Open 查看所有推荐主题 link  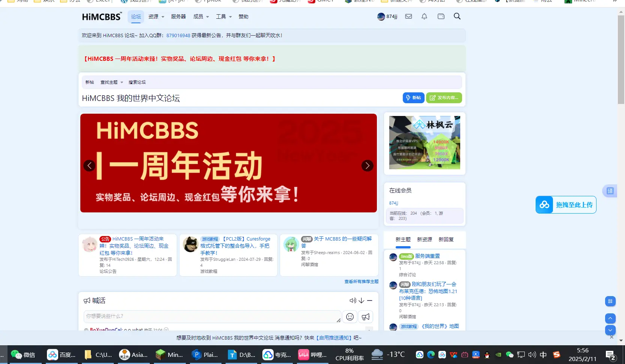[x=361, y=281]
